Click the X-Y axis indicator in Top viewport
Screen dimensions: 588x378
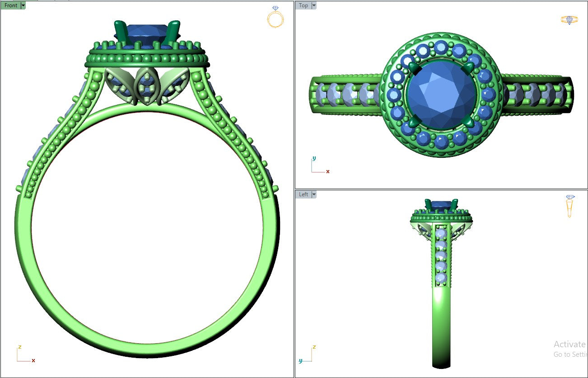pyautogui.click(x=318, y=166)
